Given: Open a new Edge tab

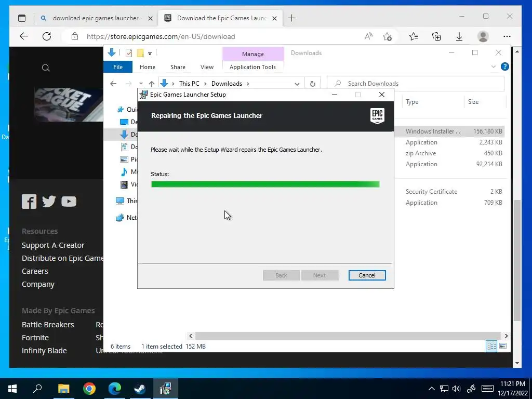Looking at the screenshot, I should point(291,18).
